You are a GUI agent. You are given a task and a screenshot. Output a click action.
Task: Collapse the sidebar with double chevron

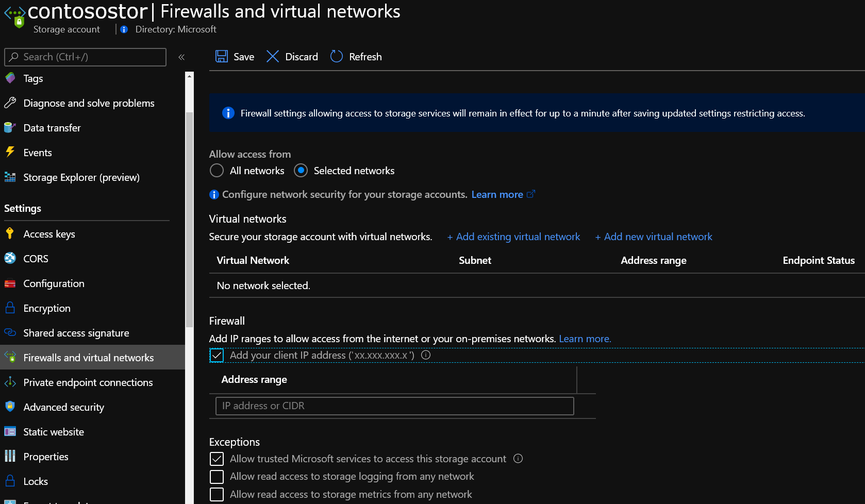[181, 57]
